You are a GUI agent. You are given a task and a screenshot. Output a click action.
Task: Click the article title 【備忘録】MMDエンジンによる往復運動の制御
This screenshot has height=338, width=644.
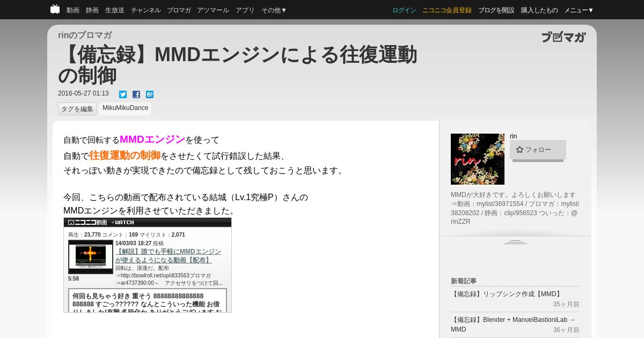(238, 65)
